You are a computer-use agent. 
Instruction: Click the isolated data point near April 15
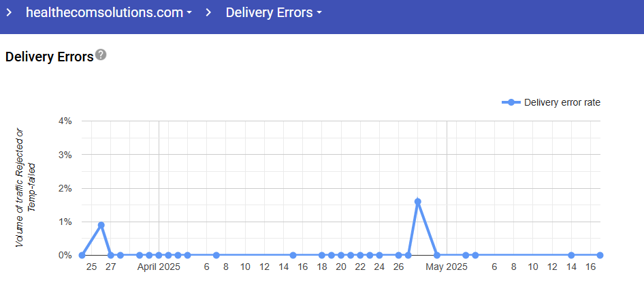coord(293,255)
